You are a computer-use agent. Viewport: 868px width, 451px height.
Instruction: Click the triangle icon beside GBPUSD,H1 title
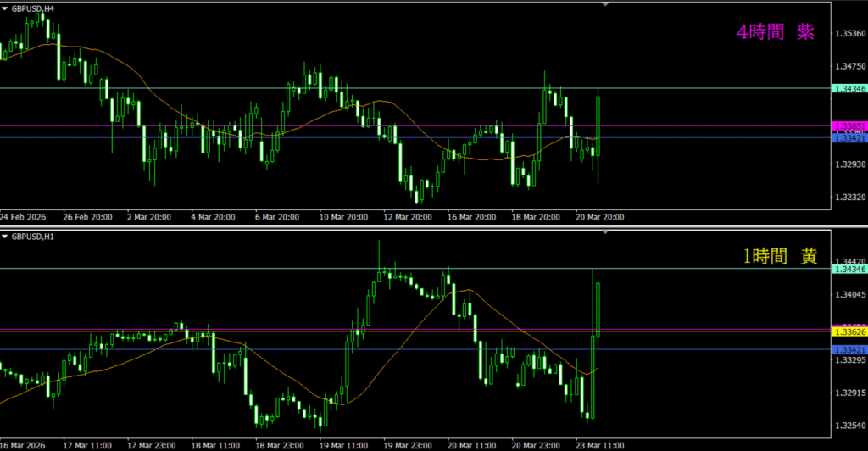click(5, 235)
